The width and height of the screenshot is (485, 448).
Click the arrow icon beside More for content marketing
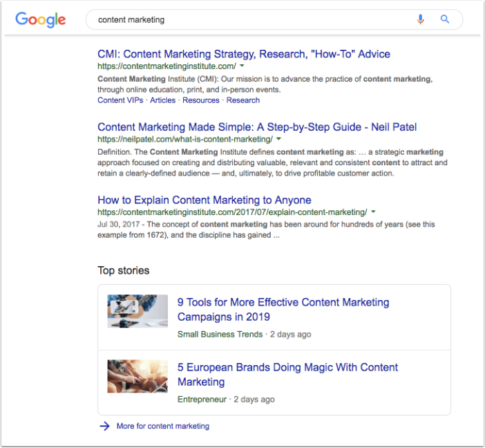pos(104,426)
